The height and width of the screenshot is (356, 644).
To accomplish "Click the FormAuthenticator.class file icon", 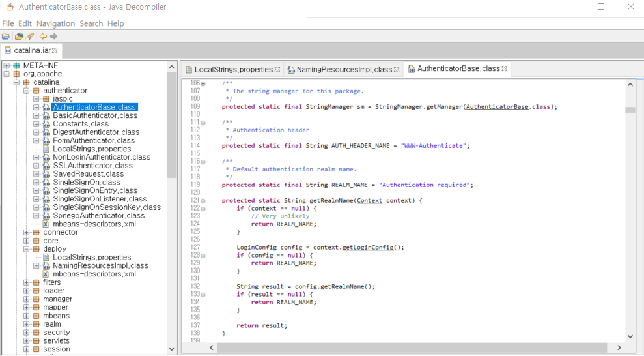I will point(46,141).
